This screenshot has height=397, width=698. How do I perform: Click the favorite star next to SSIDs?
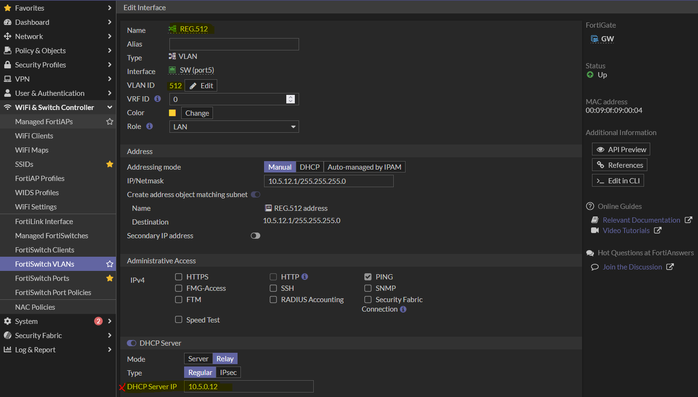point(110,164)
